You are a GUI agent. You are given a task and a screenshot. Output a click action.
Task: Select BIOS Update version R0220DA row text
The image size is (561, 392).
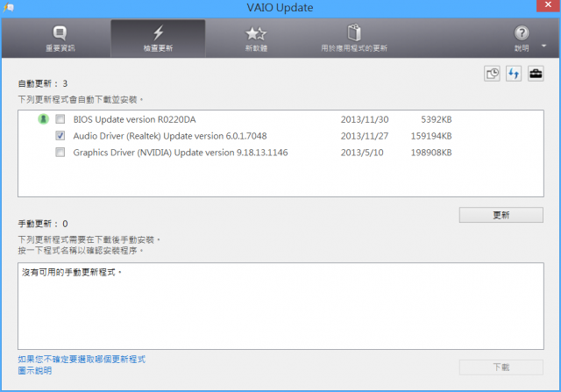[134, 119]
